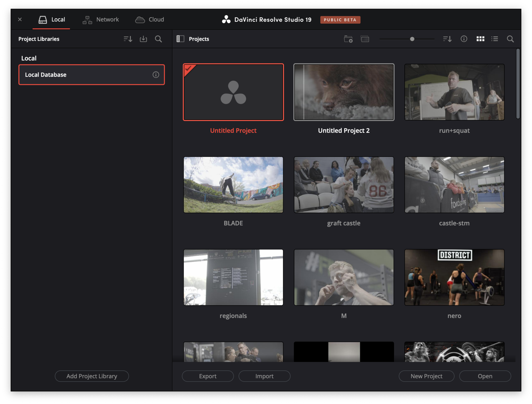Click the 'Untitled Project' red label

pos(233,131)
